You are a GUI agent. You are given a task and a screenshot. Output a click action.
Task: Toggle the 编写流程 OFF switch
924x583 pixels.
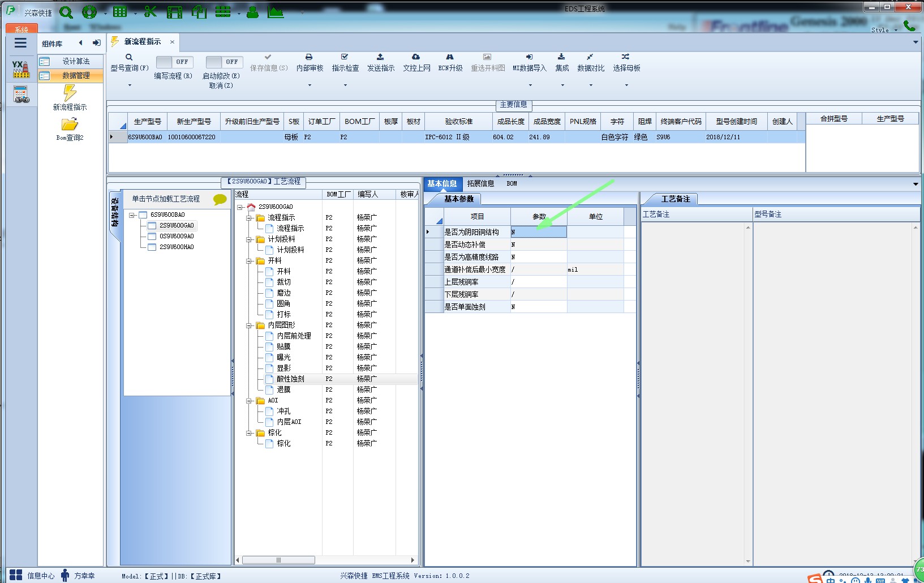[x=174, y=62]
